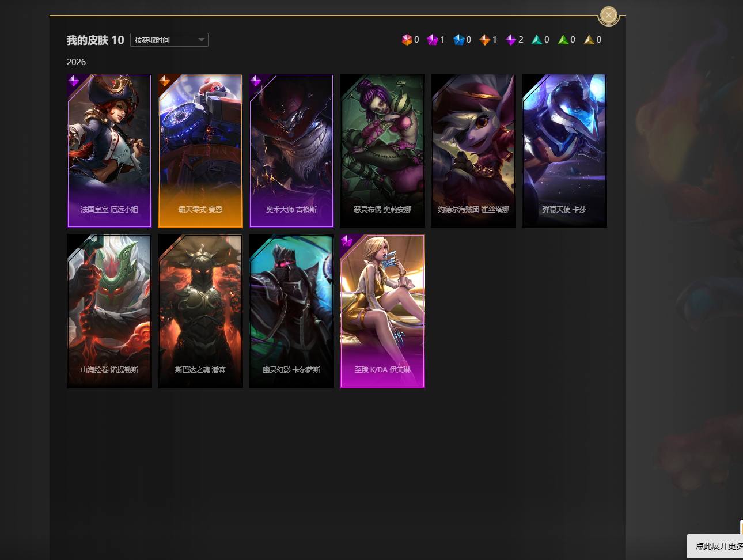Image resolution: width=743 pixels, height=560 pixels.
Task: Close the 我的皮肤 skin collection panel
Action: 609,15
